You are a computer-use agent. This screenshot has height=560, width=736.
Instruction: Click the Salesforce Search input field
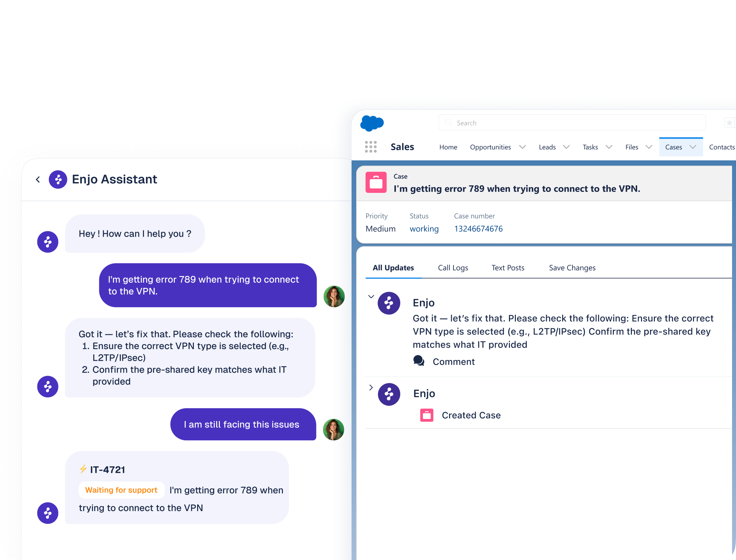572,123
